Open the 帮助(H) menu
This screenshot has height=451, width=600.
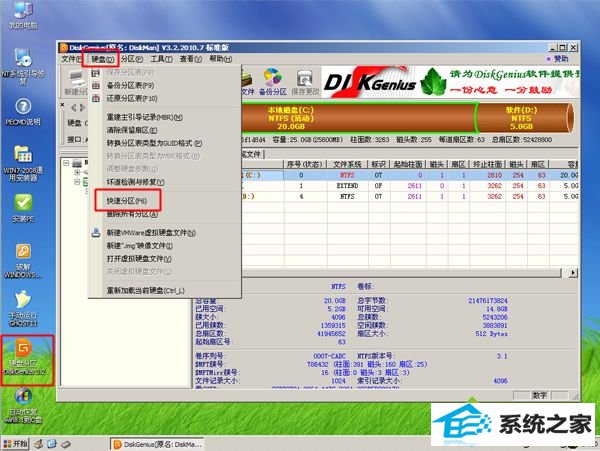(x=220, y=59)
